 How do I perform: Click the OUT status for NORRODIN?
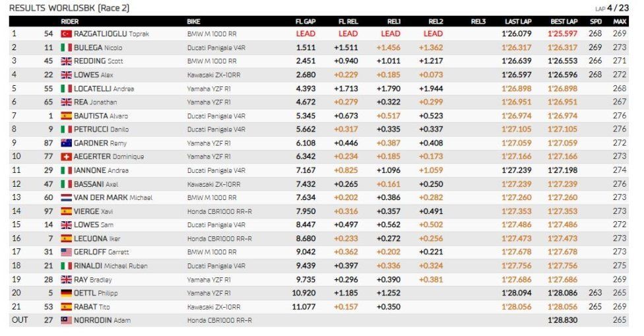(x=20, y=320)
